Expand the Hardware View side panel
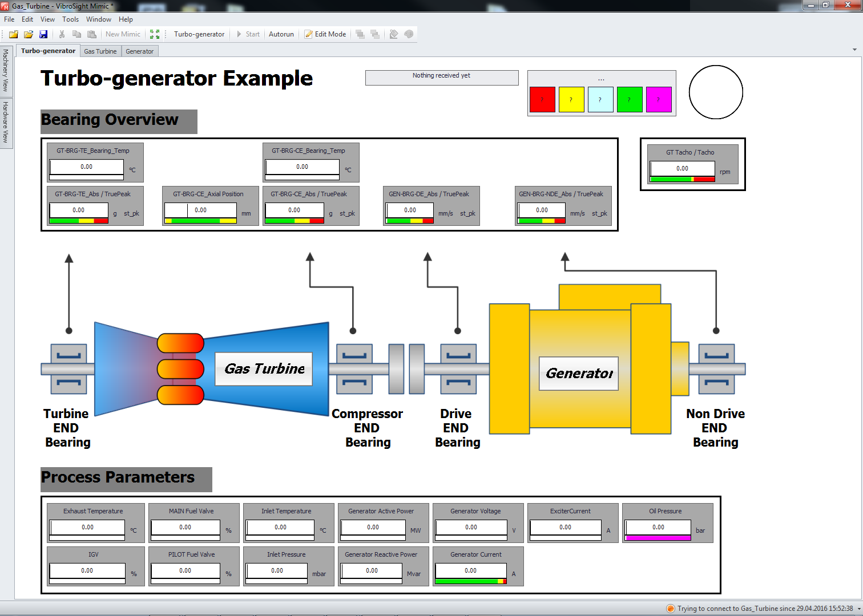The image size is (863, 616). coord(6,122)
